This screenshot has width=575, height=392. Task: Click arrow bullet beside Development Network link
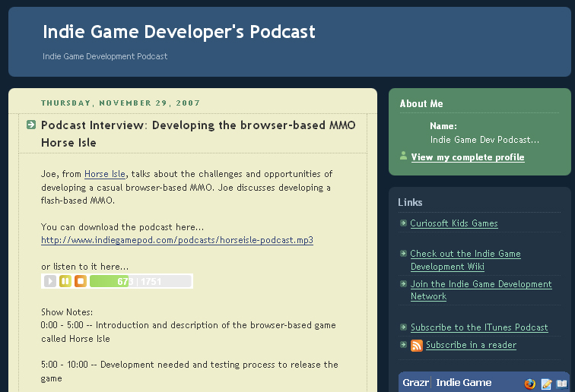(403, 283)
